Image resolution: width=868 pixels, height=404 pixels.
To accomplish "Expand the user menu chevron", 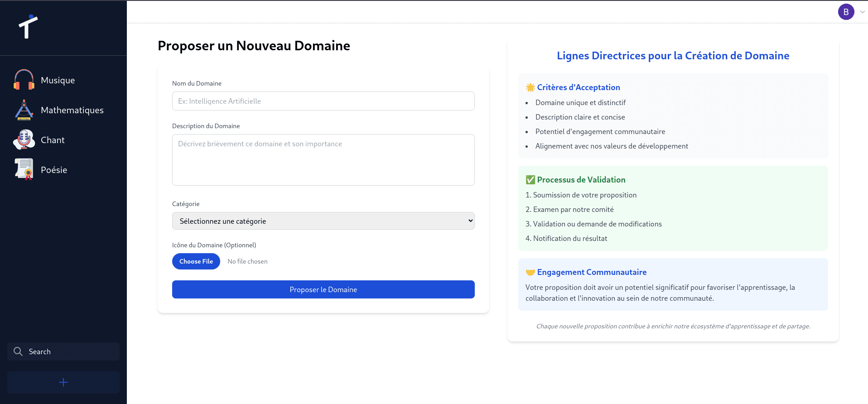I will (862, 12).
